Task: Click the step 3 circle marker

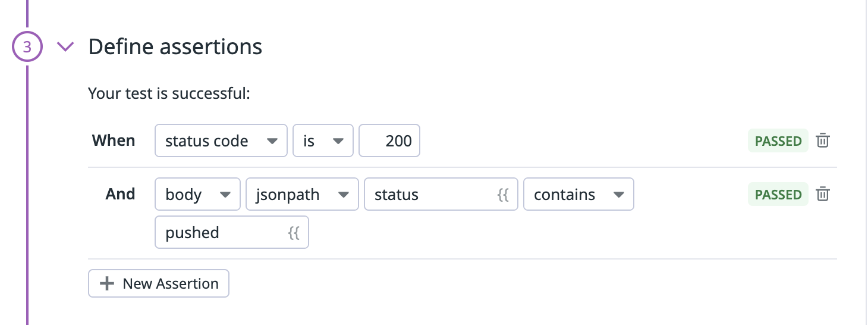Action: [x=27, y=46]
